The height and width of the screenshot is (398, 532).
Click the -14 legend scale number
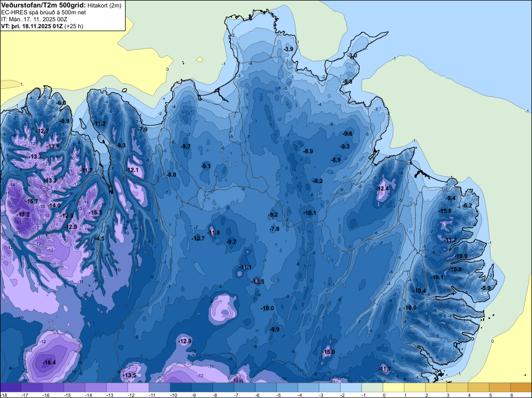pos(88,395)
